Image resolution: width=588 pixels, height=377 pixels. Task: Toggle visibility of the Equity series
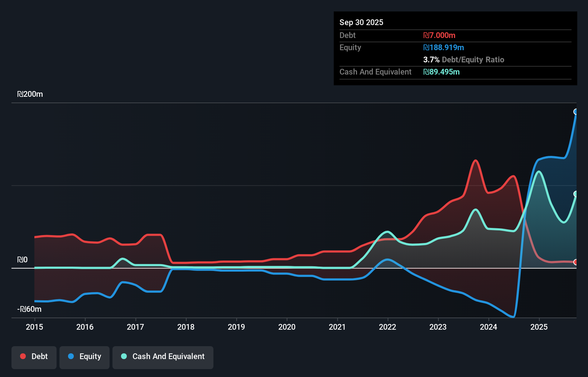(x=84, y=356)
